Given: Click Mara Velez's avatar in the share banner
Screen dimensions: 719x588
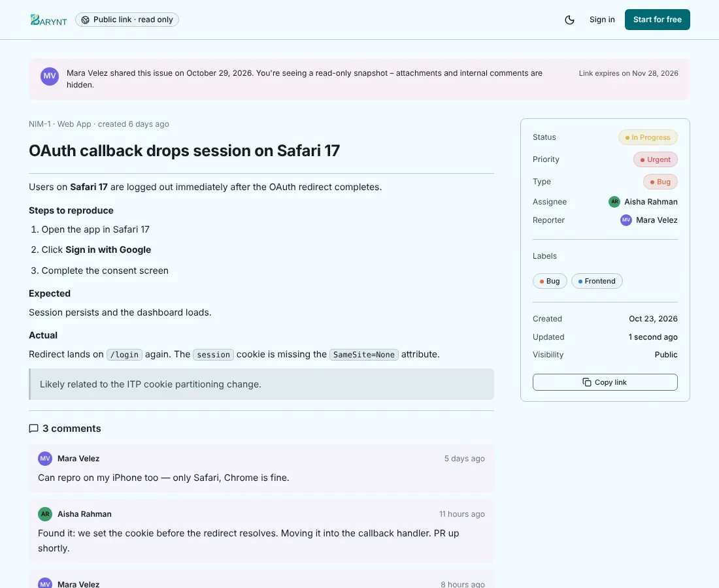Looking at the screenshot, I should point(50,76).
